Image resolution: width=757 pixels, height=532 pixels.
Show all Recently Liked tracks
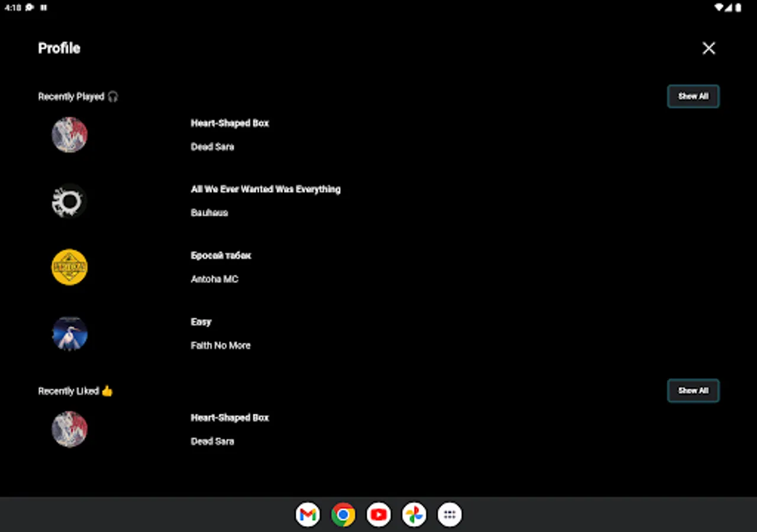693,391
